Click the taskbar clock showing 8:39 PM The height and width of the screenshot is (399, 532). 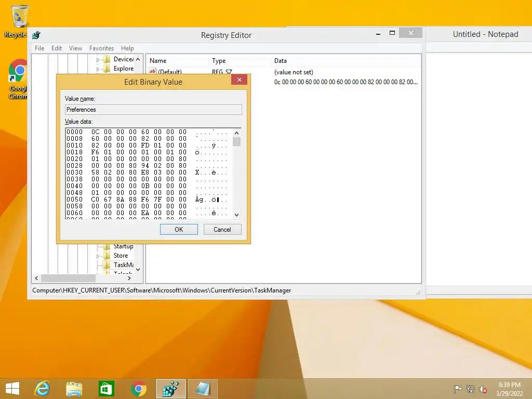[509, 389]
